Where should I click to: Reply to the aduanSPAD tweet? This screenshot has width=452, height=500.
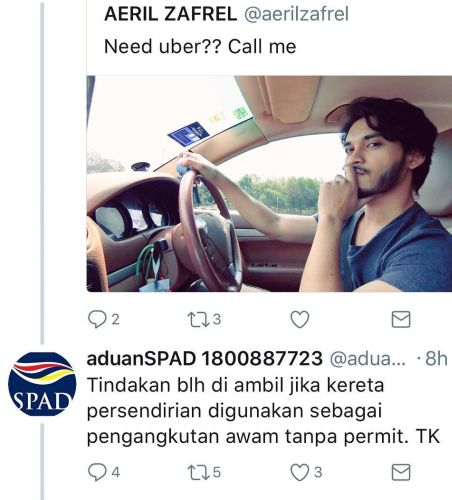(x=97, y=472)
